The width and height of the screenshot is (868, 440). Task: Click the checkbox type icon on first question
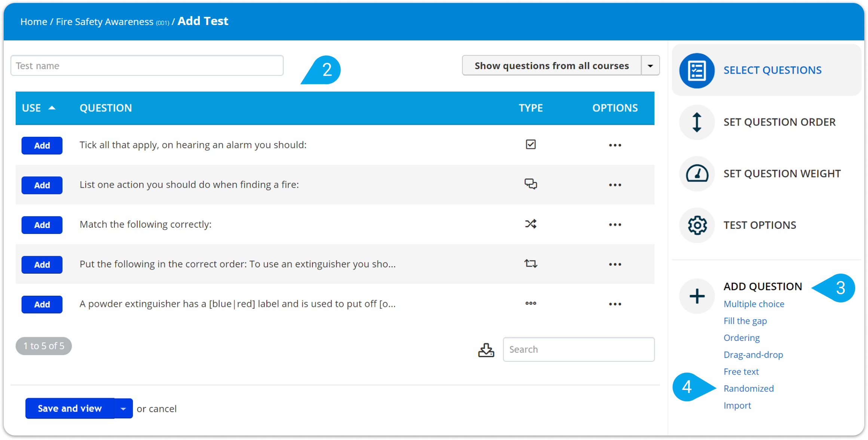click(529, 144)
